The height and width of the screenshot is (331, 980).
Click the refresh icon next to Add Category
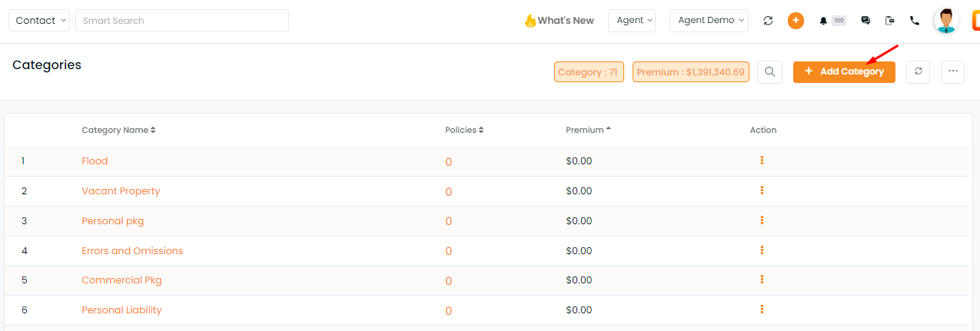[919, 71]
